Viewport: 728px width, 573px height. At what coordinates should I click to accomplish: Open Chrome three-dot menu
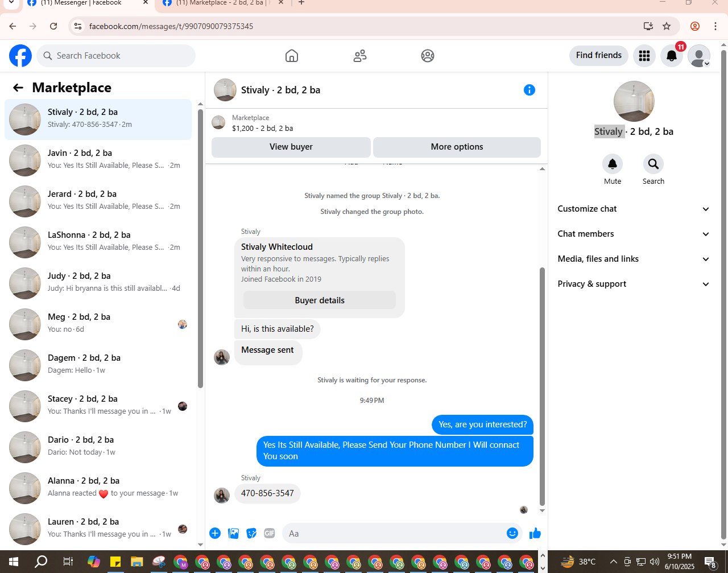coord(715,26)
